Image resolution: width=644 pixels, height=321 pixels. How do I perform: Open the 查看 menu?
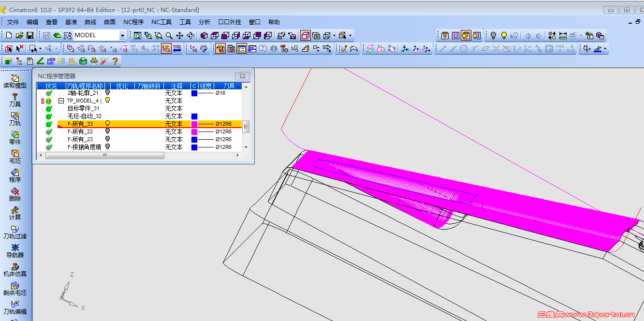click(52, 22)
